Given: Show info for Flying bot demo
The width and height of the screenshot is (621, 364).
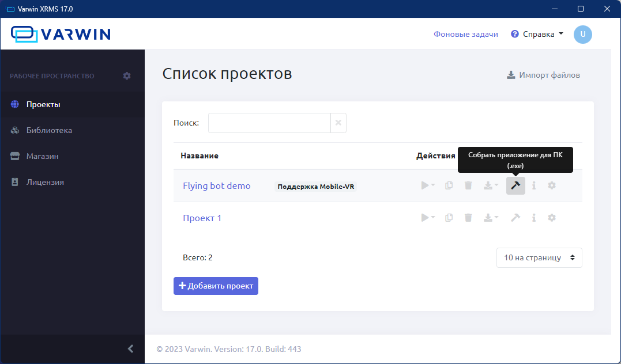Looking at the screenshot, I should pos(534,185).
